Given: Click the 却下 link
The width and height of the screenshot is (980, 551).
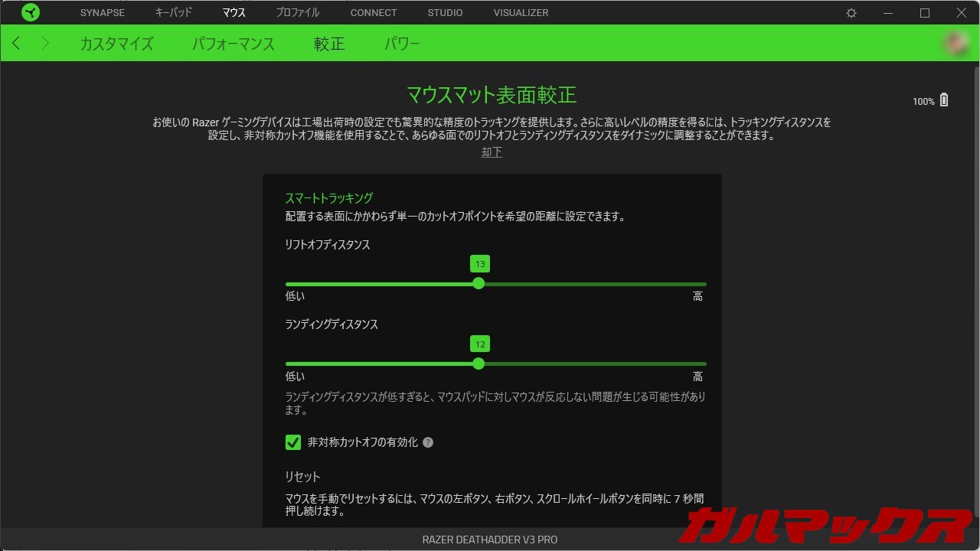Looking at the screenshot, I should click(x=492, y=152).
